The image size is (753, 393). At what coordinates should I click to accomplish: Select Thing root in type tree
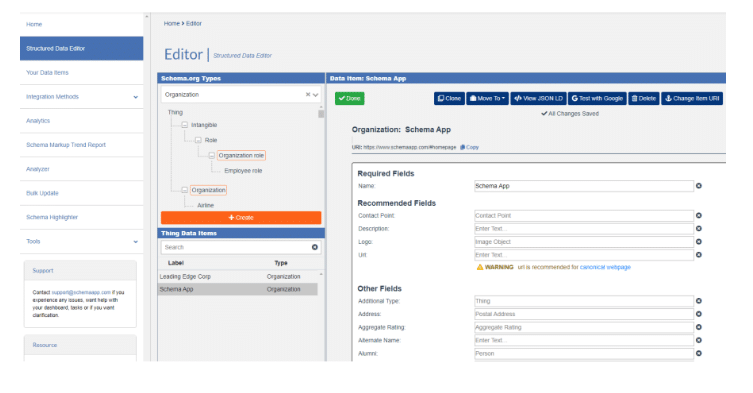click(175, 112)
